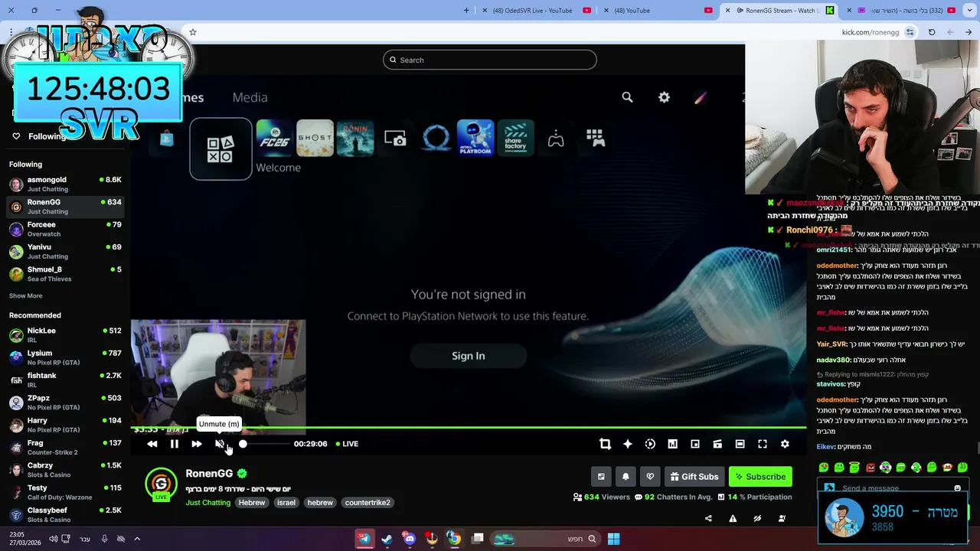Select the controller icon tile
Image resolution: width=980 pixels, height=551 pixels.
(556, 139)
